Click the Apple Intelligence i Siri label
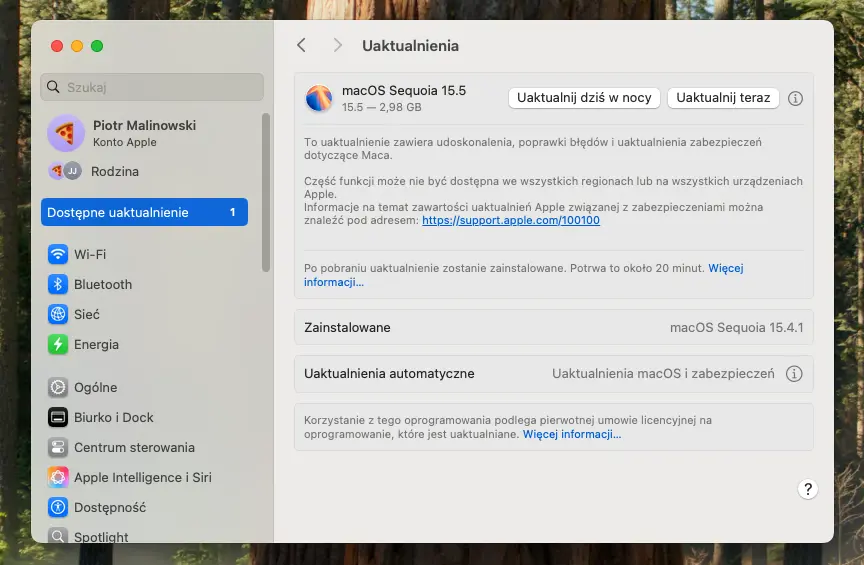Viewport: 864px width, 565px height. 143,477
